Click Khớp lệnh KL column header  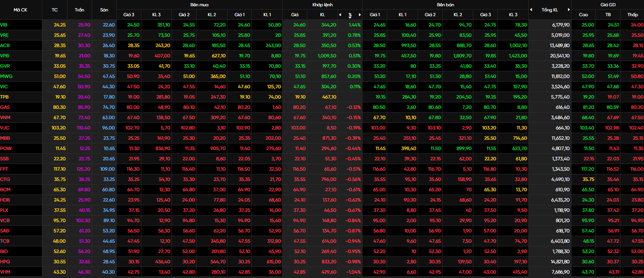point(322,15)
